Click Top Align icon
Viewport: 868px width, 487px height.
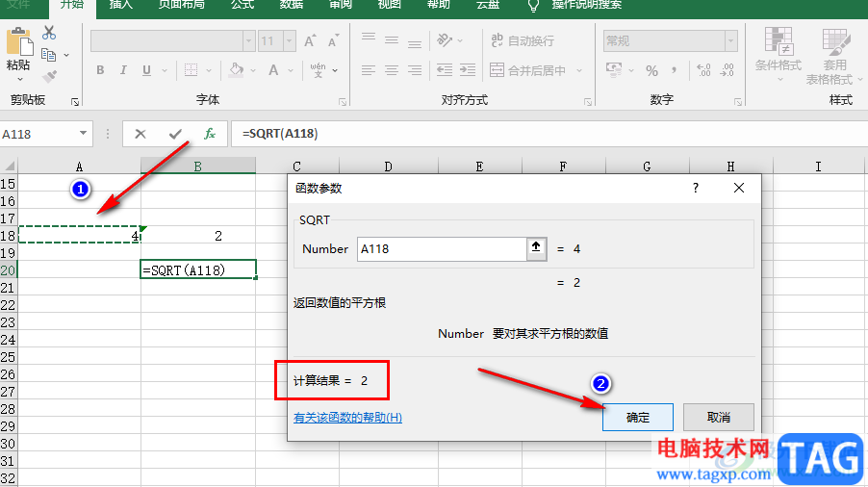point(369,39)
